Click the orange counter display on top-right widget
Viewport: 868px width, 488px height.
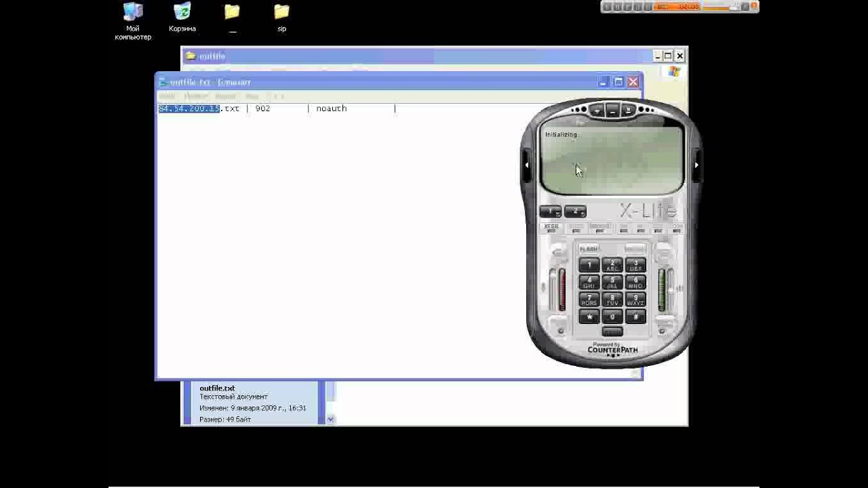(676, 7)
